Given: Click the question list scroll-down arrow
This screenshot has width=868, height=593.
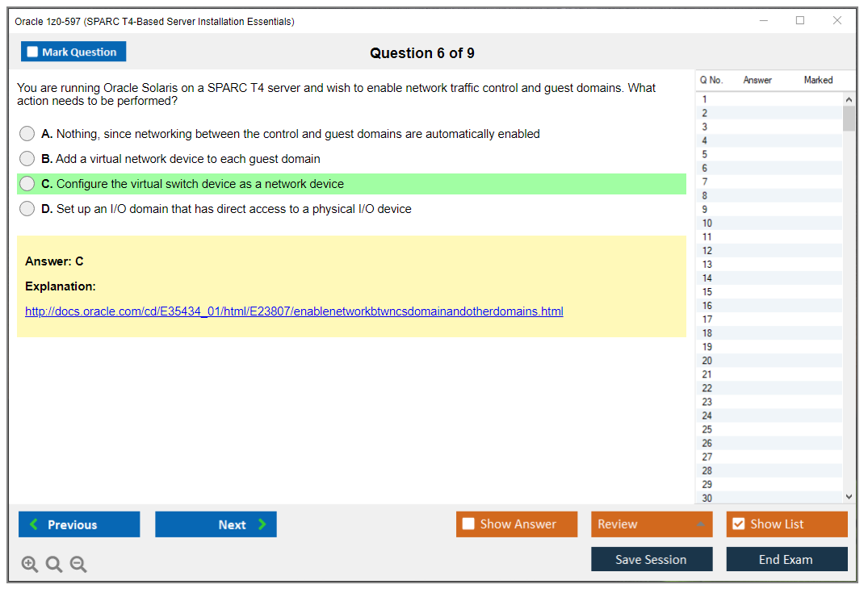Looking at the screenshot, I should coord(849,496).
